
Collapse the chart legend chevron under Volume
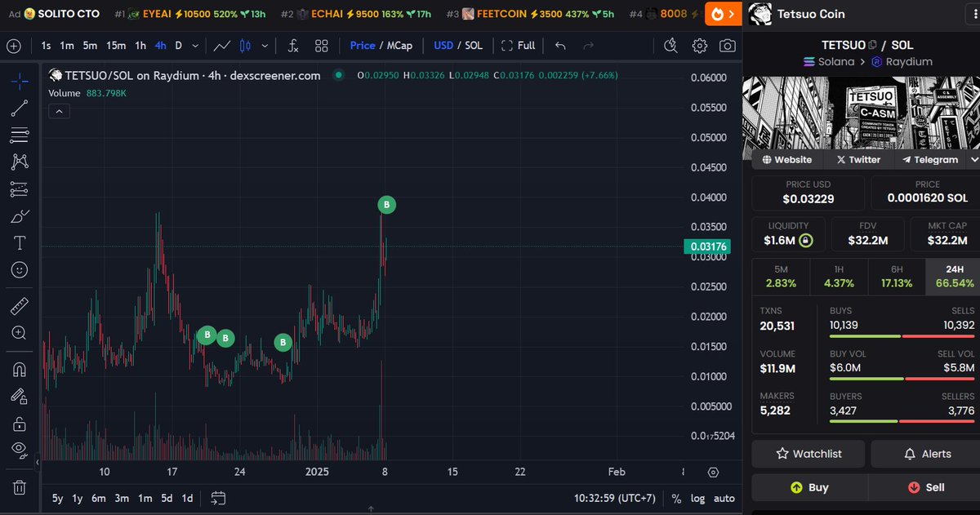59,111
